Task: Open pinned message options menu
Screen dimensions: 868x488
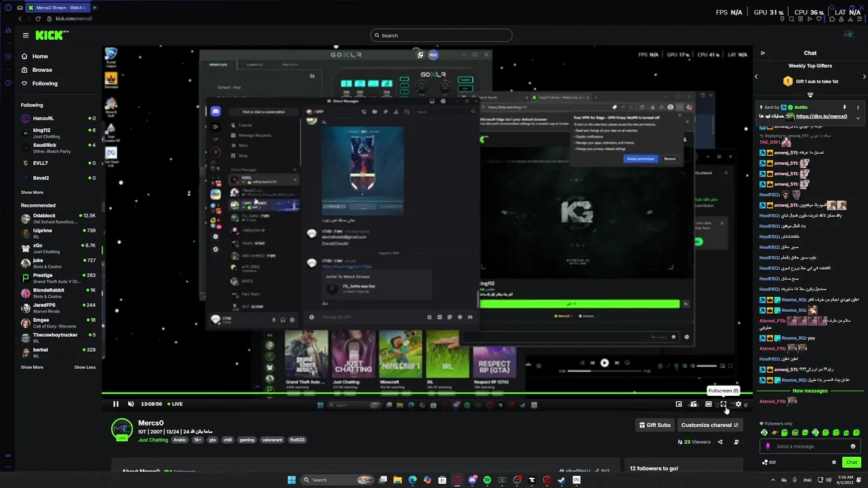Action: pyautogui.click(x=858, y=107)
